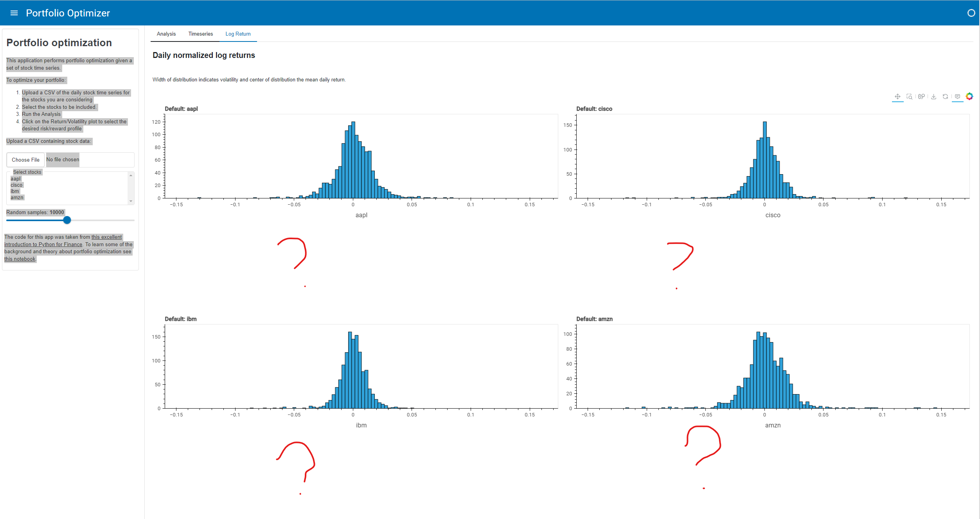Toggle selection of the amzn stock
The height and width of the screenshot is (519, 980).
click(x=17, y=198)
